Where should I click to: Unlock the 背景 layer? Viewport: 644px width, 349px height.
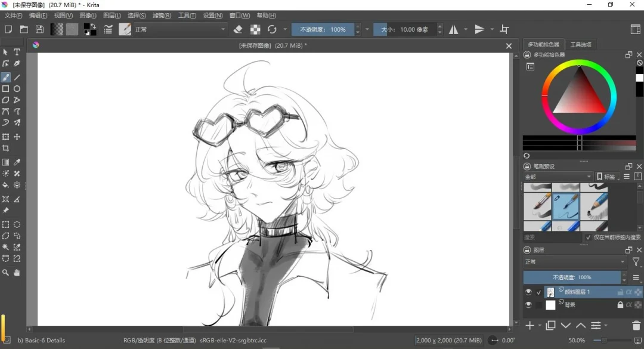(x=620, y=305)
